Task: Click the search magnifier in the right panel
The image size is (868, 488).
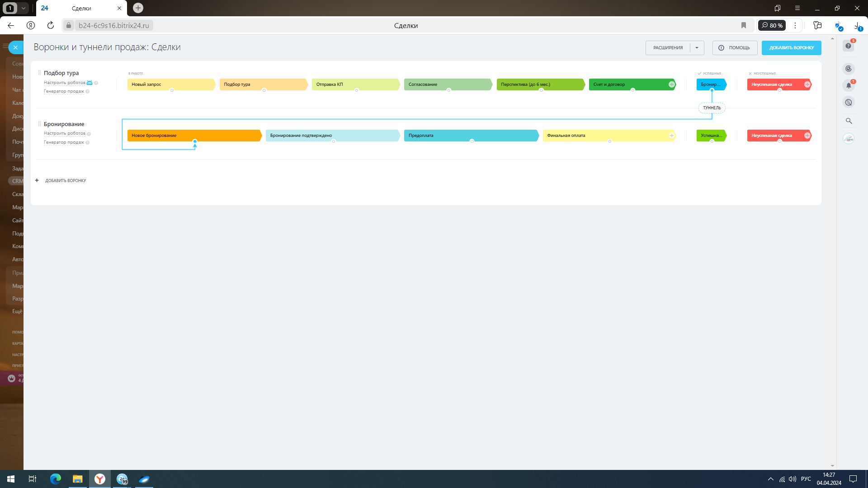Action: (x=849, y=121)
